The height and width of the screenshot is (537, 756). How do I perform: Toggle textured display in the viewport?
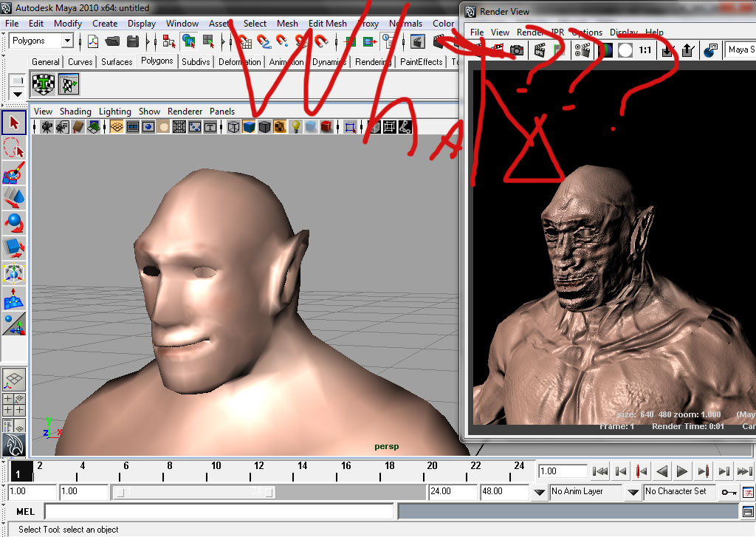[x=280, y=127]
